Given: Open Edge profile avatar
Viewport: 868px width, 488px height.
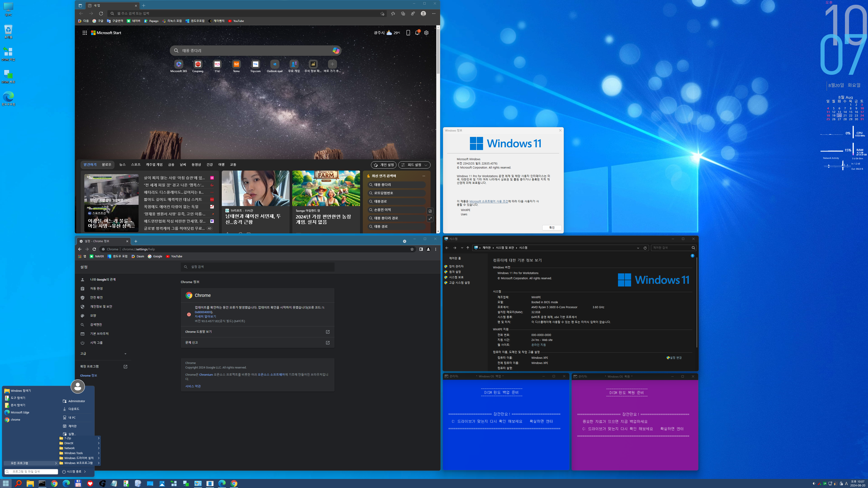Looking at the screenshot, I should pos(423,14).
